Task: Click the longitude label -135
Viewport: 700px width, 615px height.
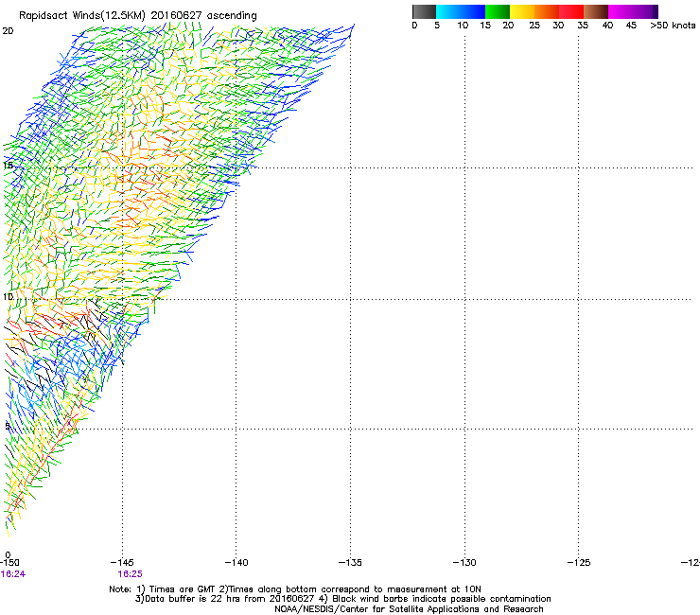Action: click(x=350, y=562)
